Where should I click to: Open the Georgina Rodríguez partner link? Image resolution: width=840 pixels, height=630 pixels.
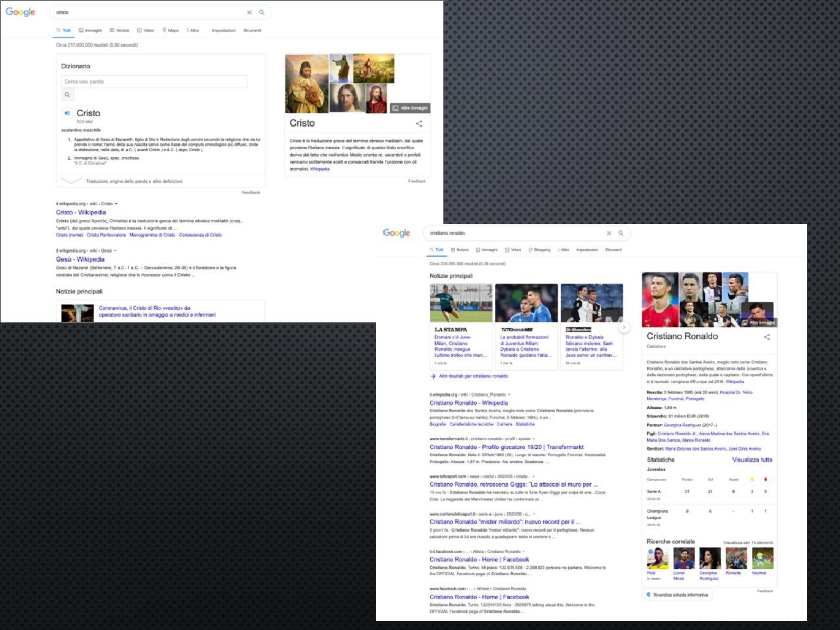(682, 425)
